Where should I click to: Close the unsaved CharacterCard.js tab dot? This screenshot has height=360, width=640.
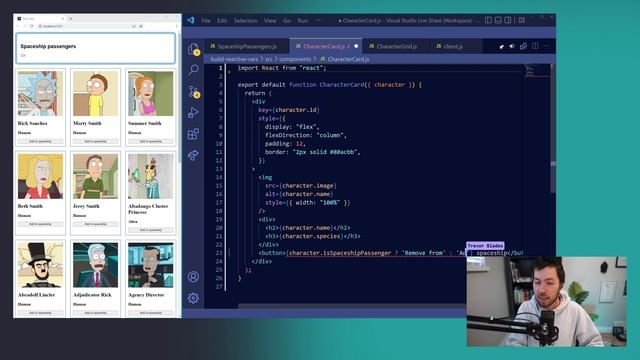(356, 47)
